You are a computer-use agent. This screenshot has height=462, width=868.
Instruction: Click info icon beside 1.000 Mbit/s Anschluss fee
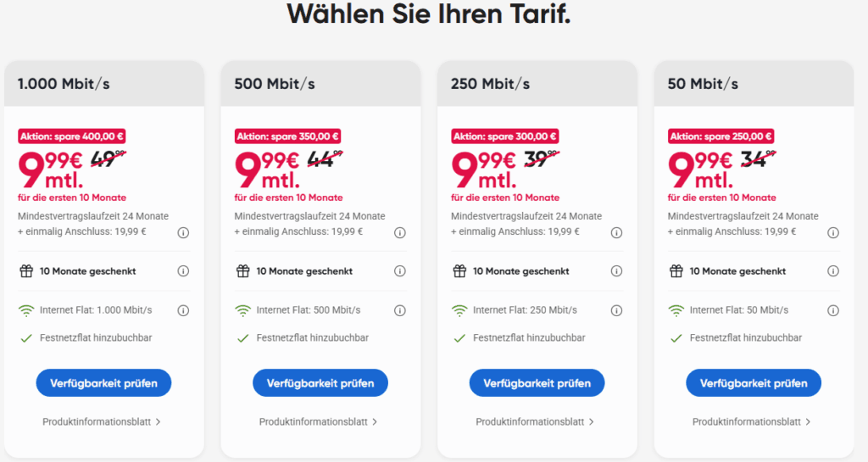point(183,231)
